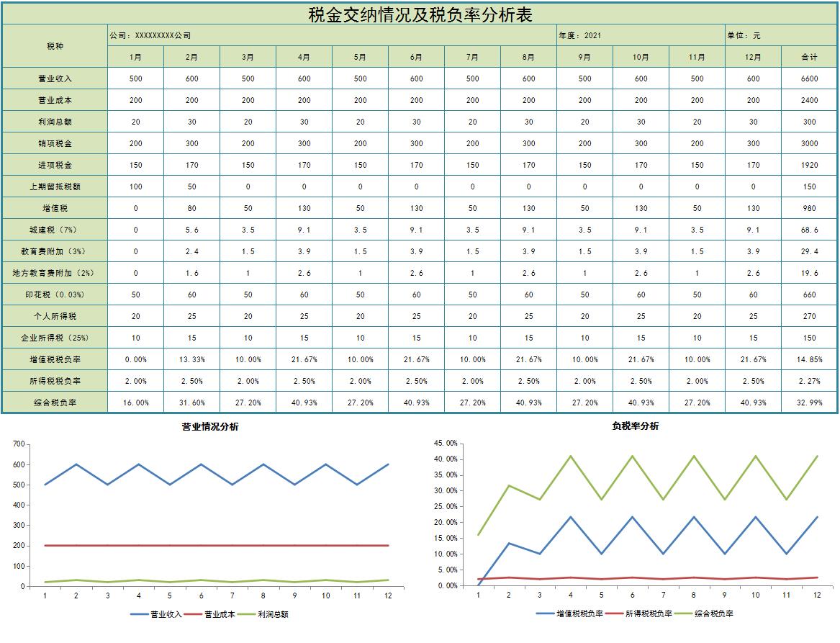The height and width of the screenshot is (643, 840).
Task: Select the 综合税负率 row header
Action: tap(54, 402)
